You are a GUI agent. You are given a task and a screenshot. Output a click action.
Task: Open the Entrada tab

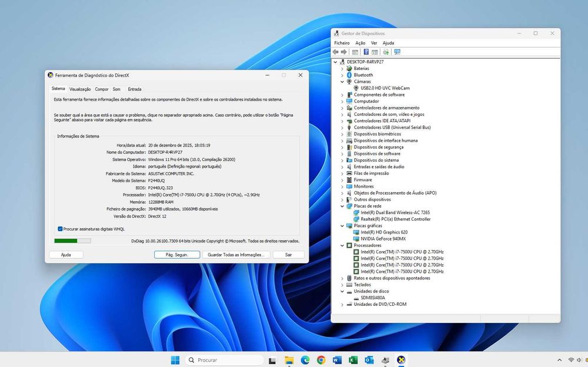(135, 89)
